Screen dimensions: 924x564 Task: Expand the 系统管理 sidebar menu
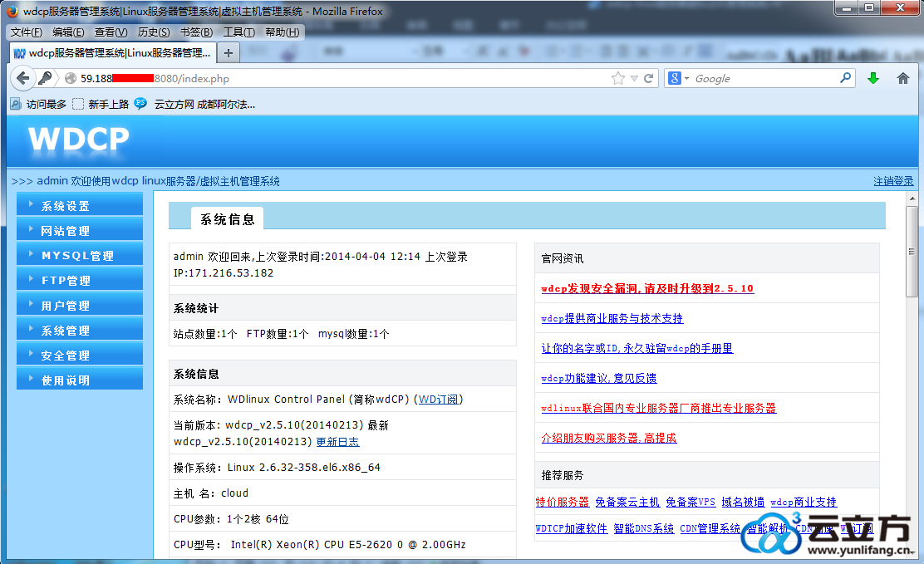(80, 330)
